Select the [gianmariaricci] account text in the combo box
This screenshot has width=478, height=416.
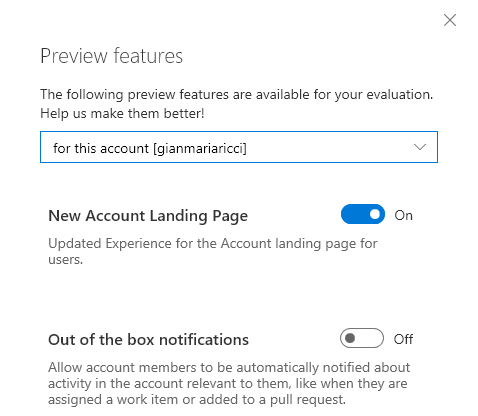[200, 148]
